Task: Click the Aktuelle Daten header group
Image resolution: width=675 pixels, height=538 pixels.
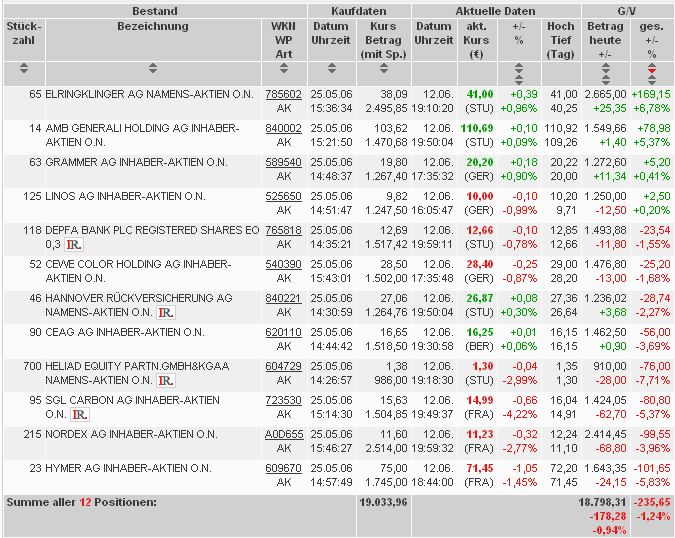Action: 496,11
